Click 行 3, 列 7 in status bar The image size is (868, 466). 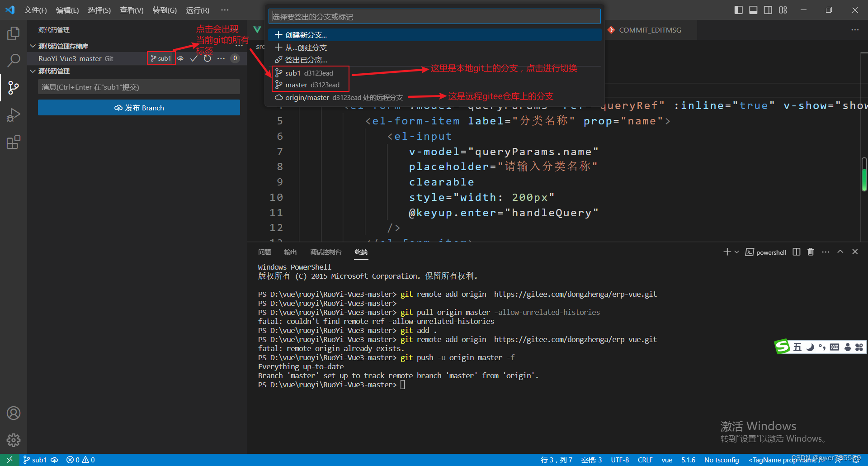[x=557, y=460]
